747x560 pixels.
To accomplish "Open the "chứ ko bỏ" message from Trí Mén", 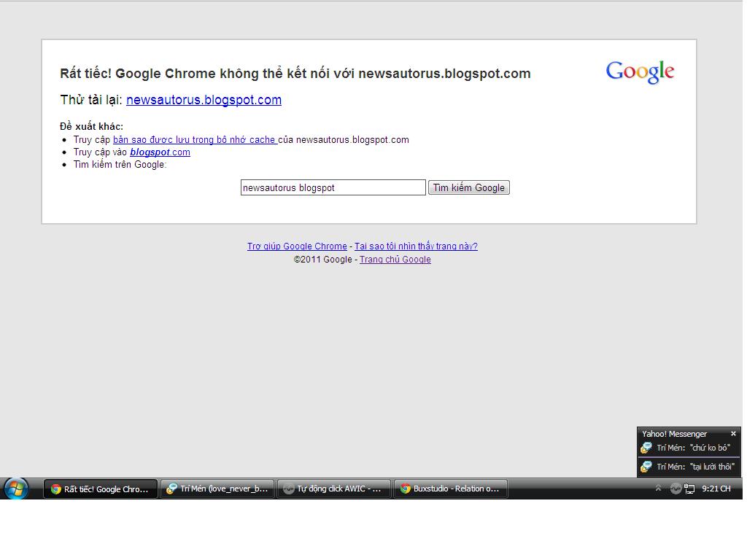I will click(x=689, y=448).
